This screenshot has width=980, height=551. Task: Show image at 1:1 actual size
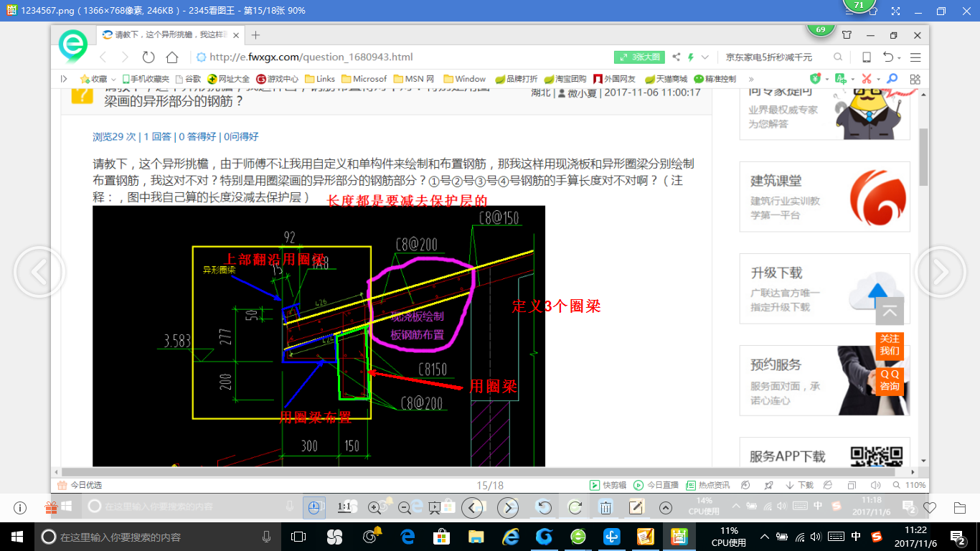[344, 508]
